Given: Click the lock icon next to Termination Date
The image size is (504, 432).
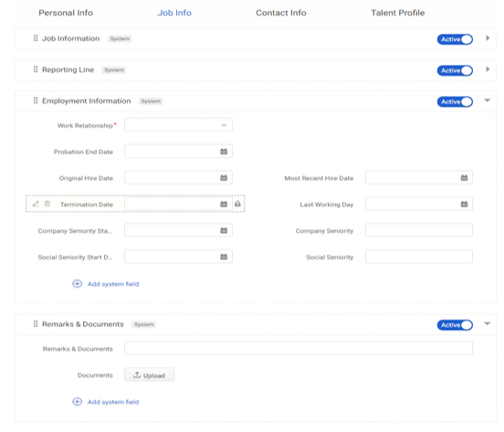Looking at the screenshot, I should click(x=237, y=204).
